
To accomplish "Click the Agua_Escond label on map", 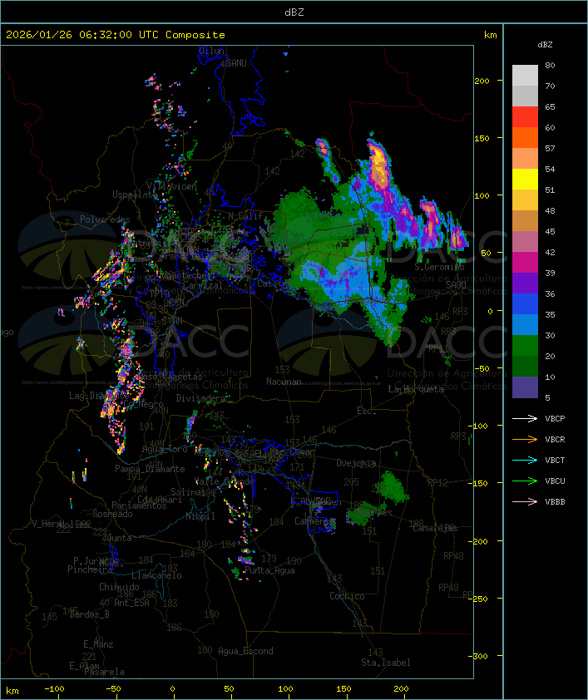I will (x=245, y=651).
